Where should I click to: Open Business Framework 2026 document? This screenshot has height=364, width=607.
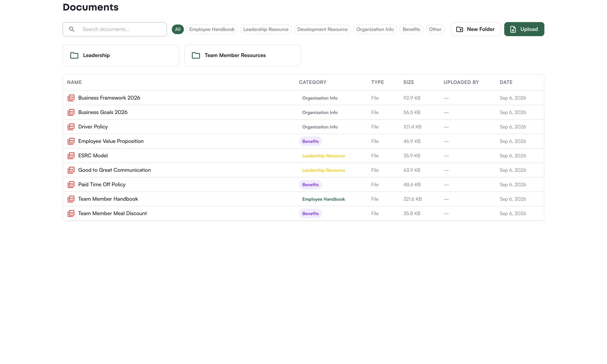click(109, 98)
